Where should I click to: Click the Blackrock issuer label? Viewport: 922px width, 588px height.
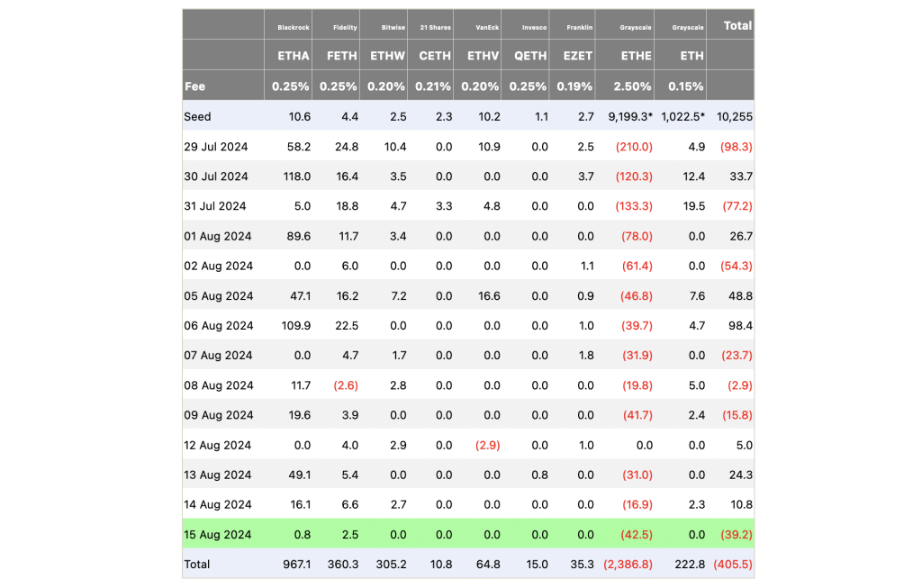pyautogui.click(x=294, y=28)
